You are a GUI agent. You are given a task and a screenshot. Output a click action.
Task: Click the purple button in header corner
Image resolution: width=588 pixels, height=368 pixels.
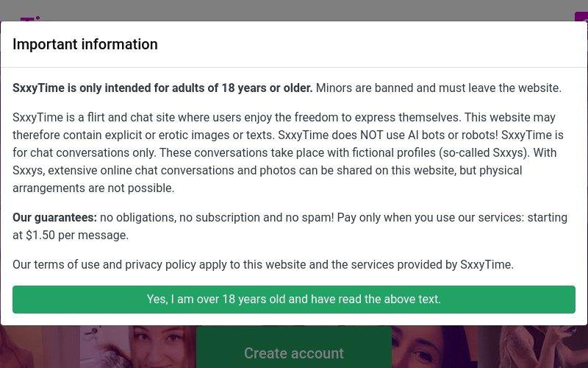(581, 16)
